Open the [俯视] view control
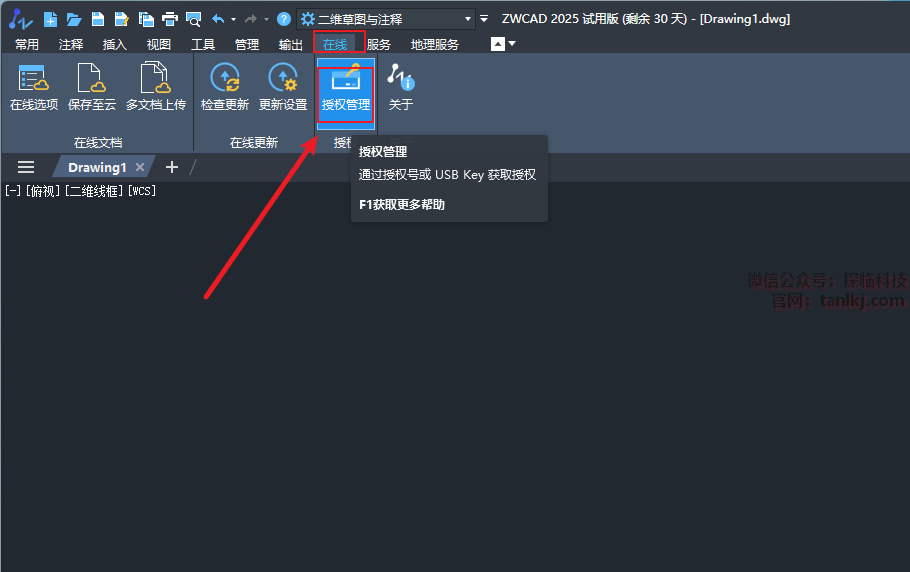This screenshot has width=910, height=572. [43, 191]
